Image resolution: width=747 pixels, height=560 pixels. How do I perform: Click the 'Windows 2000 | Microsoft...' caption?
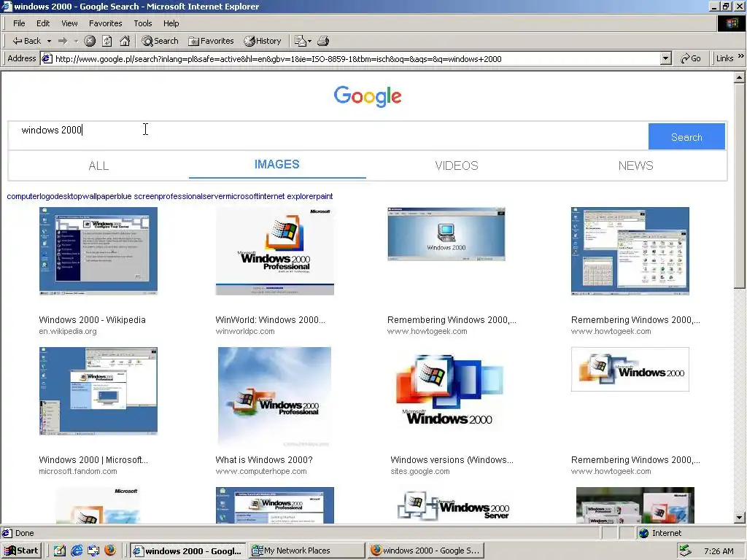point(93,460)
